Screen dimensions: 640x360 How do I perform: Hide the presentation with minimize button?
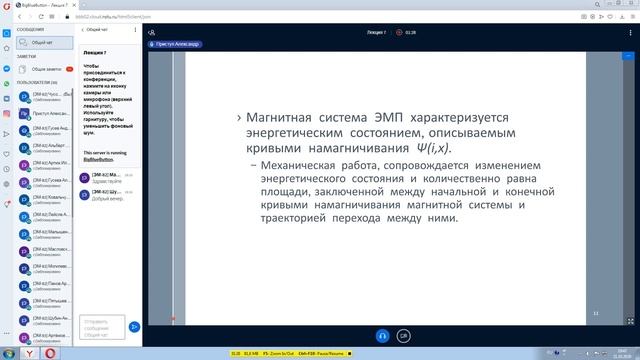click(x=628, y=56)
